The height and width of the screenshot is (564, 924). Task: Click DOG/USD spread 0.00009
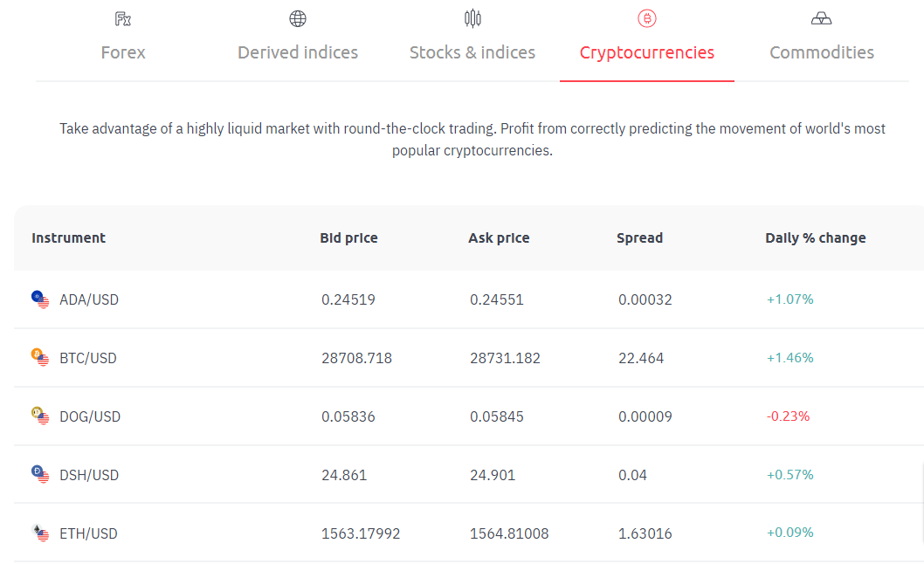(645, 416)
